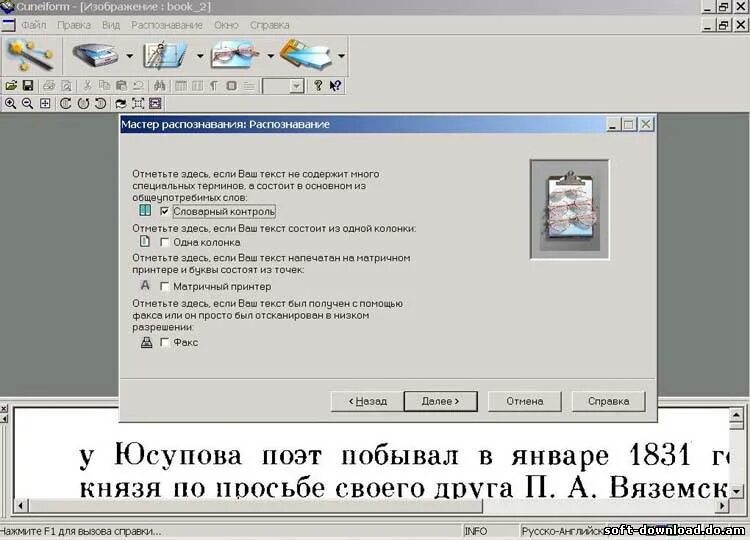Click the horizontal scrollbar right arrow
Image resolution: width=750 pixels, height=540 pixels.
pyautogui.click(x=722, y=505)
